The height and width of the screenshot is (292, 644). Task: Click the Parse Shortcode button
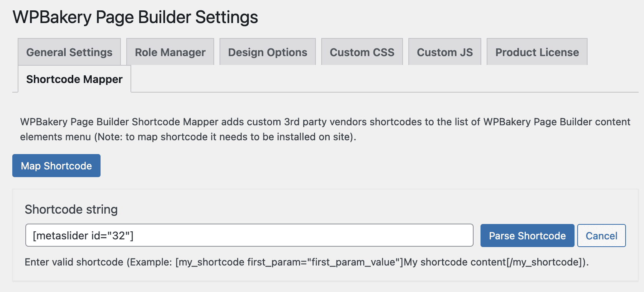(x=527, y=236)
